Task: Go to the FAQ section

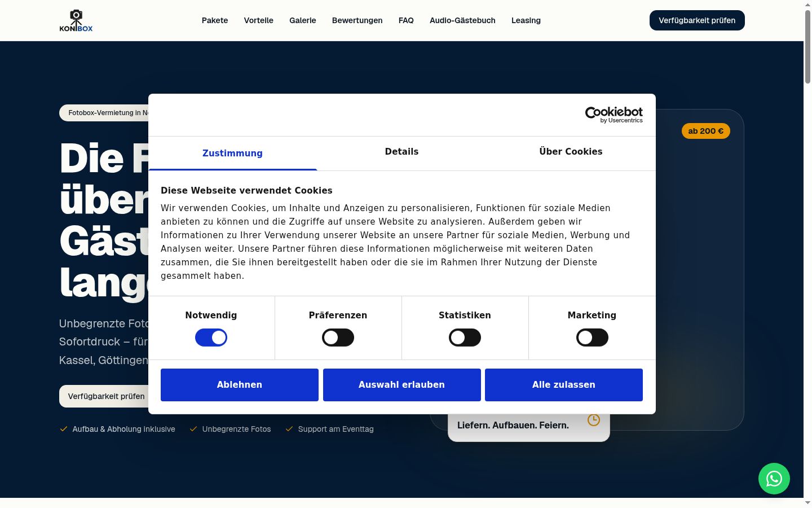Action: 406,20
